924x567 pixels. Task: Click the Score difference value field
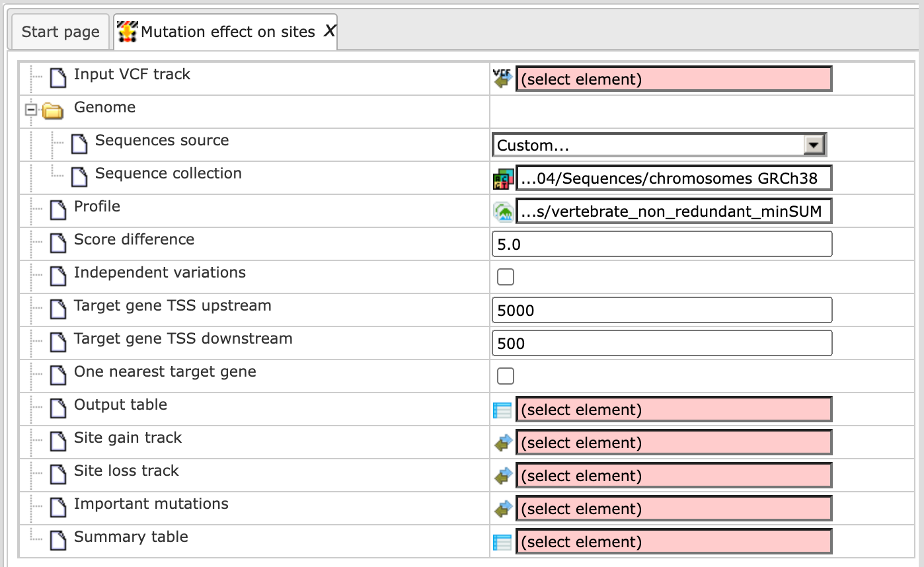click(662, 245)
